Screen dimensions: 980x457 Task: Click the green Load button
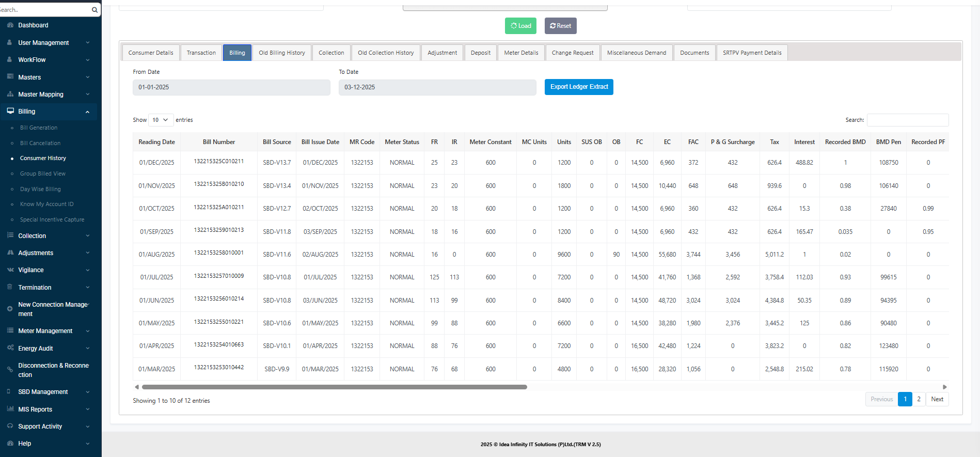(x=520, y=26)
